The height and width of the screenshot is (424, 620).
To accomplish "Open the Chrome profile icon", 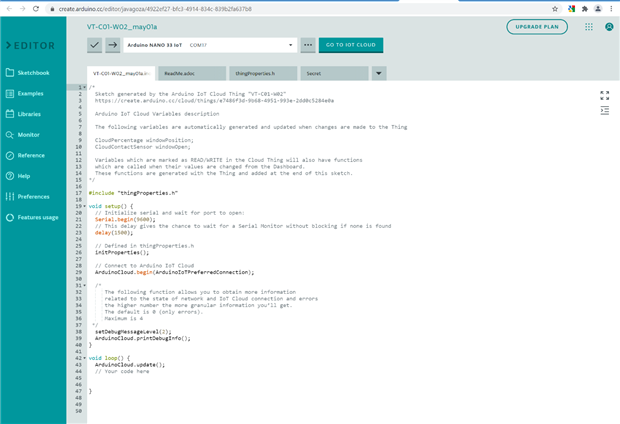I will pyautogui.click(x=598, y=9).
